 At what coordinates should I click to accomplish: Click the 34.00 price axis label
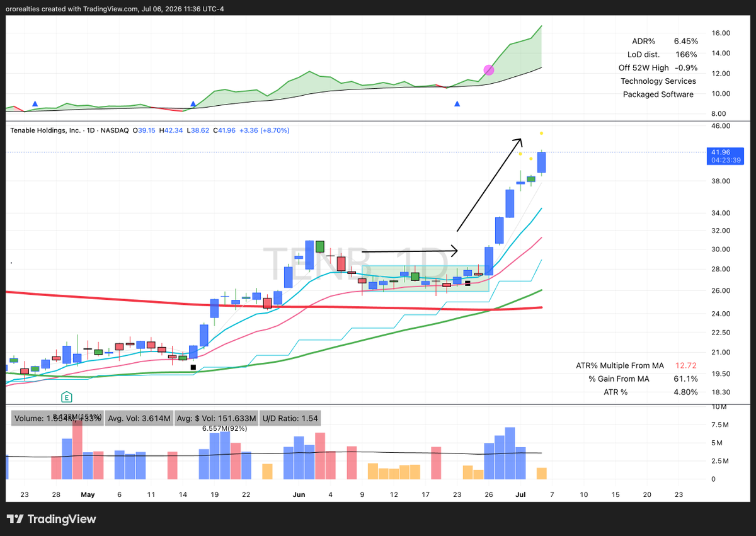pyautogui.click(x=720, y=213)
